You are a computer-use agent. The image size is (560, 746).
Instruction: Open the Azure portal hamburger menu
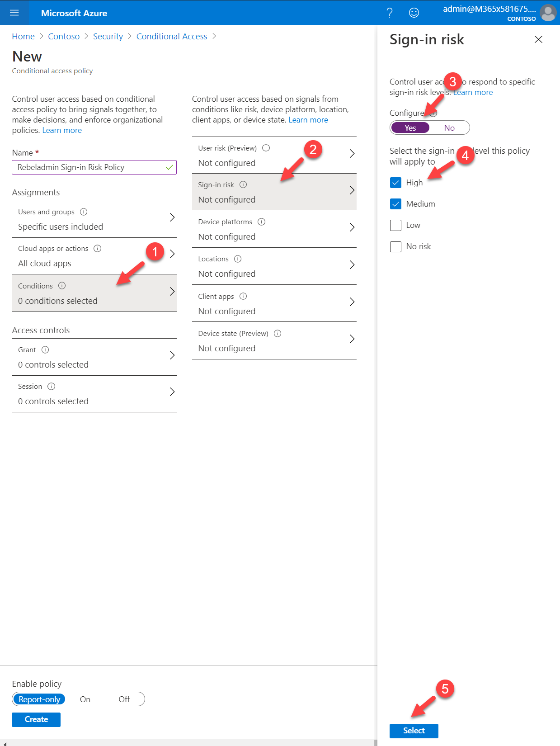(x=14, y=13)
